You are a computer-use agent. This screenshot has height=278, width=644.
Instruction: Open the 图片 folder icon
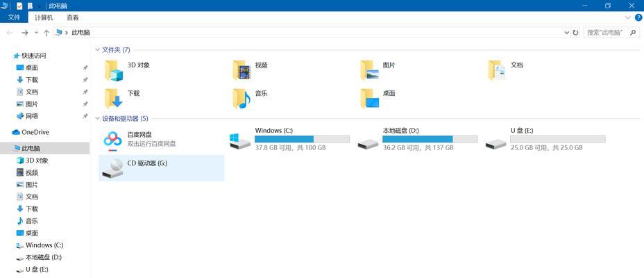369,71
